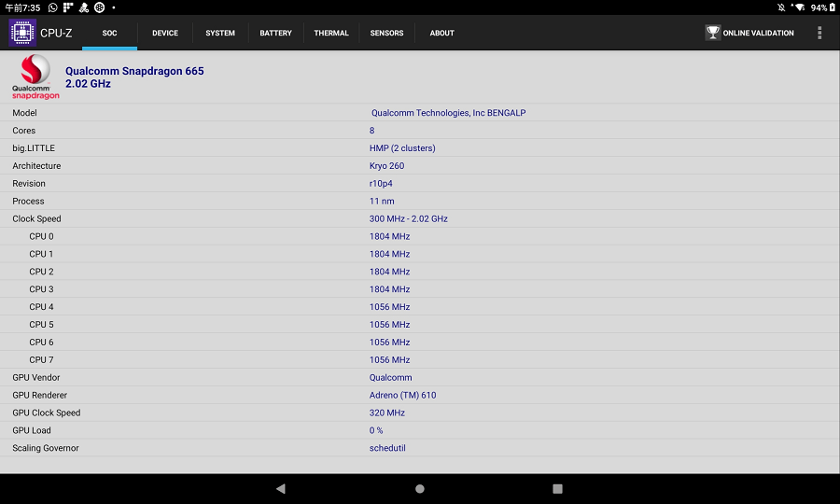Screen dimensions: 840x504
Task: Tap the trophy icon for online validation
Action: tap(712, 33)
